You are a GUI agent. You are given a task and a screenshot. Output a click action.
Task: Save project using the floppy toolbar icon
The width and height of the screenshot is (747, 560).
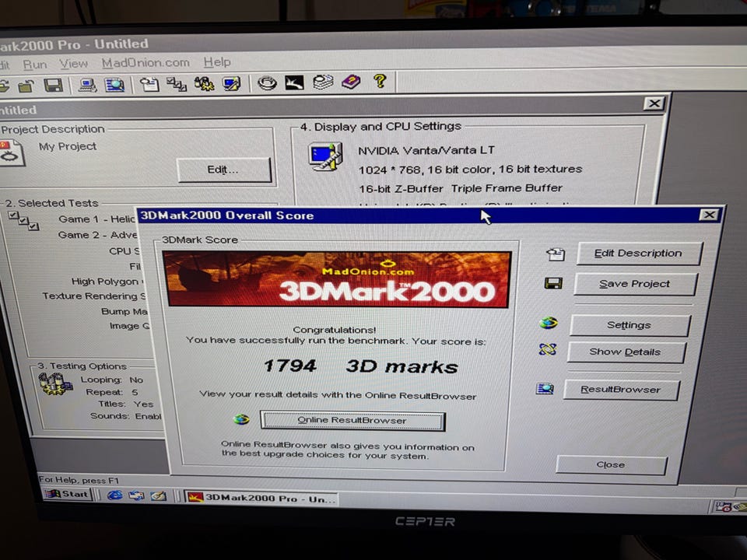click(x=54, y=86)
